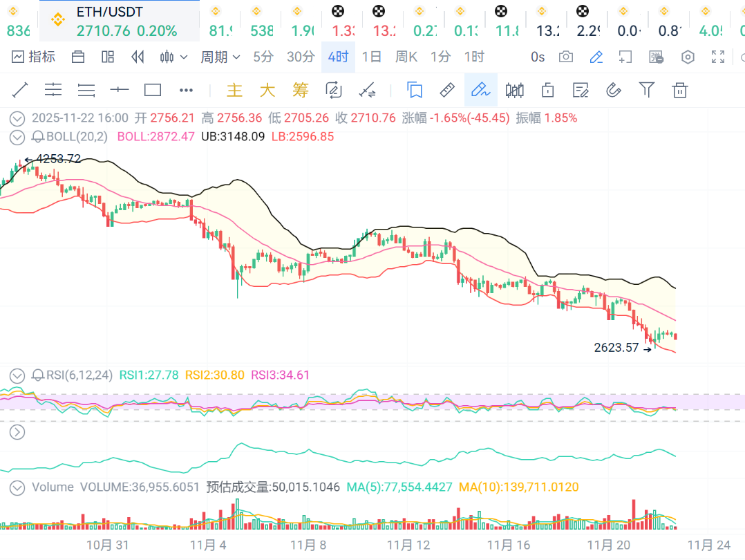This screenshot has width=745, height=560.
Task: Click the filter funnel icon
Action: click(x=646, y=90)
